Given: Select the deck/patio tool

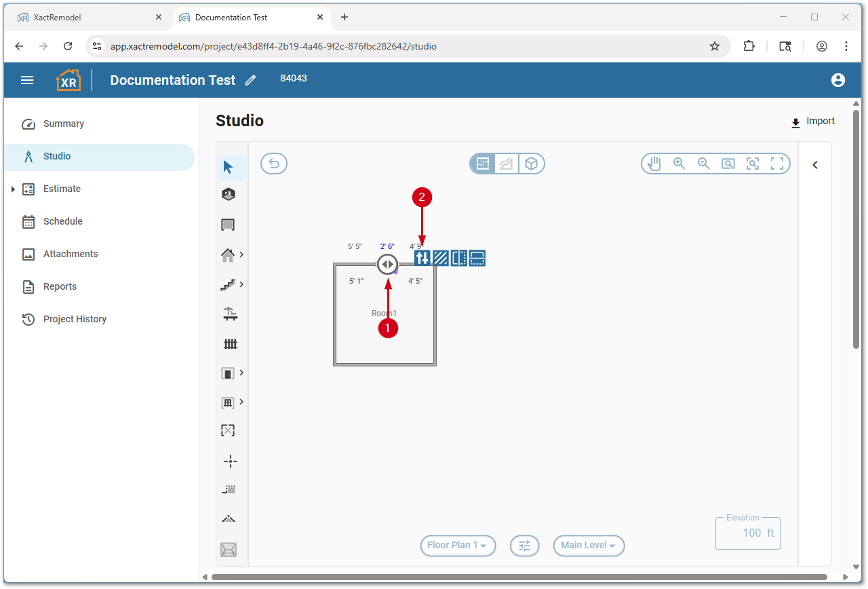Looking at the screenshot, I should coord(231,313).
